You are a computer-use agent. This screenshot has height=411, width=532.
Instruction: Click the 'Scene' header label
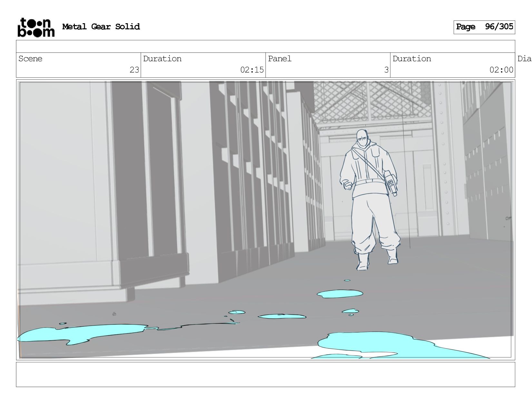click(x=30, y=59)
